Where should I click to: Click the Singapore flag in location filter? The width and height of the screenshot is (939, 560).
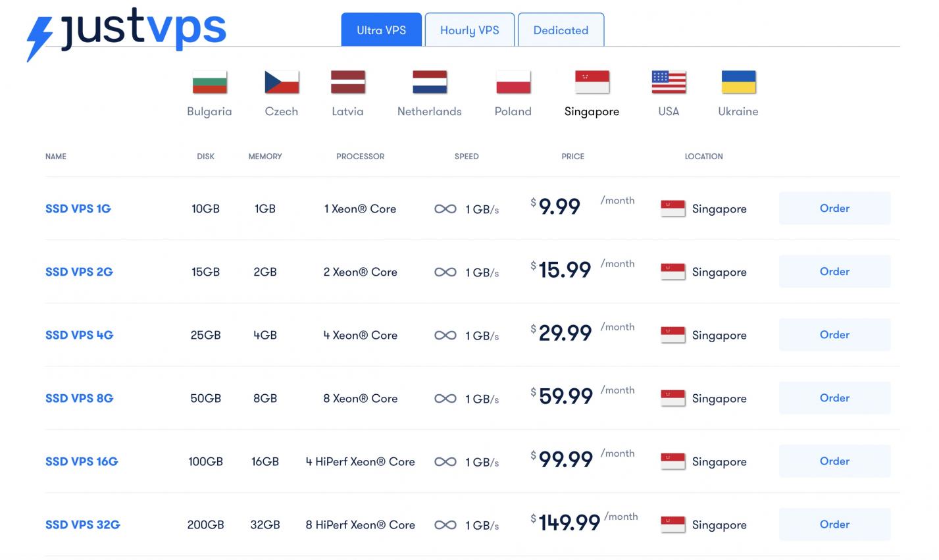(592, 82)
